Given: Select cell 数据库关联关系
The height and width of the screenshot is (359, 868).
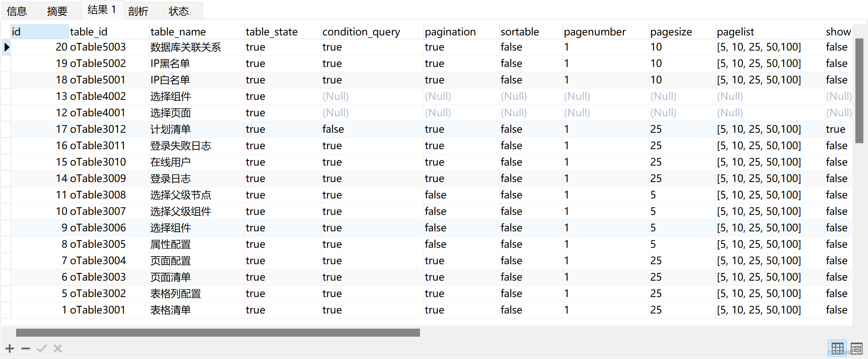Looking at the screenshot, I should 197,47.
